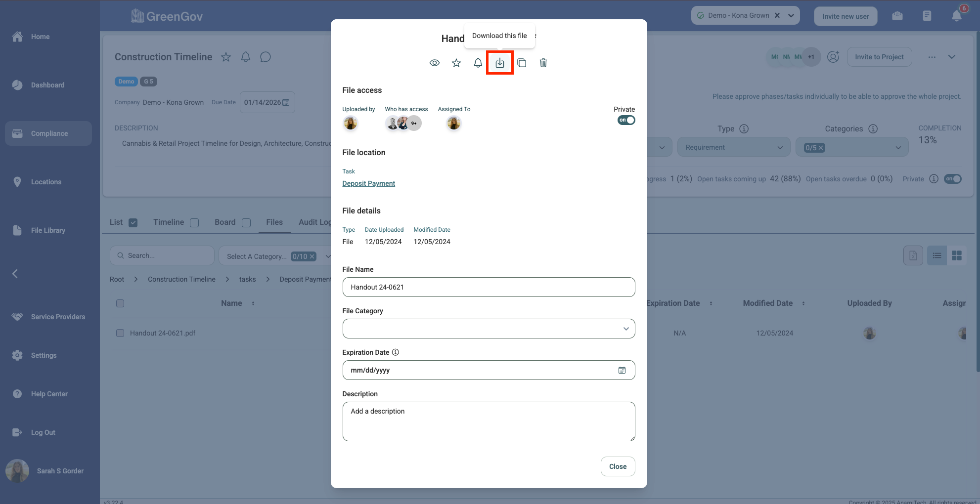Open the Deposit Payment task link
Screen dimensions: 980x504
pyautogui.click(x=368, y=183)
